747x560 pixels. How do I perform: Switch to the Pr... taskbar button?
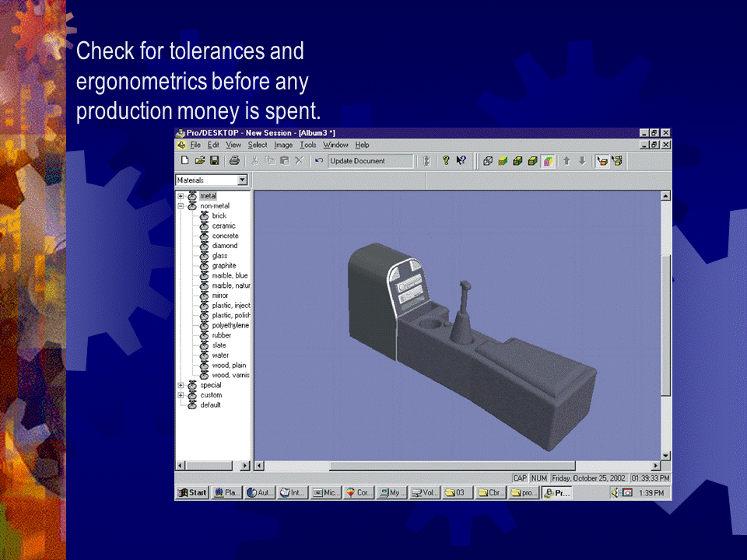pyautogui.click(x=556, y=493)
